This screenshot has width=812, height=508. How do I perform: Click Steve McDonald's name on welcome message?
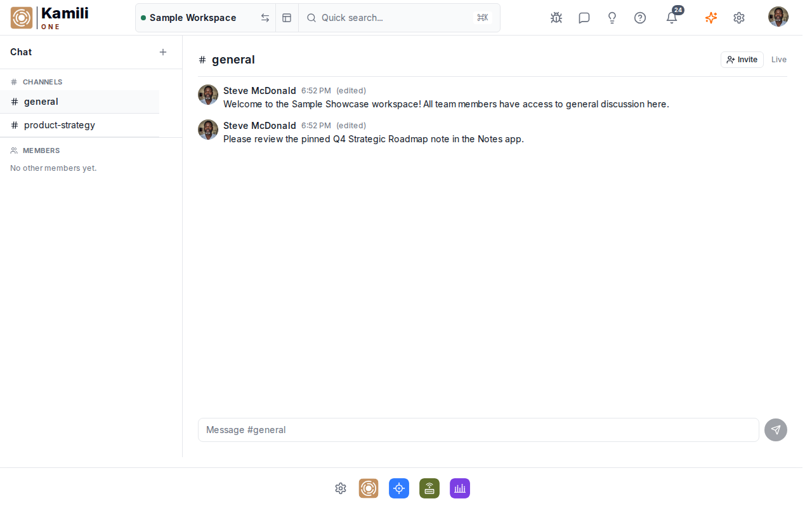pyautogui.click(x=259, y=90)
